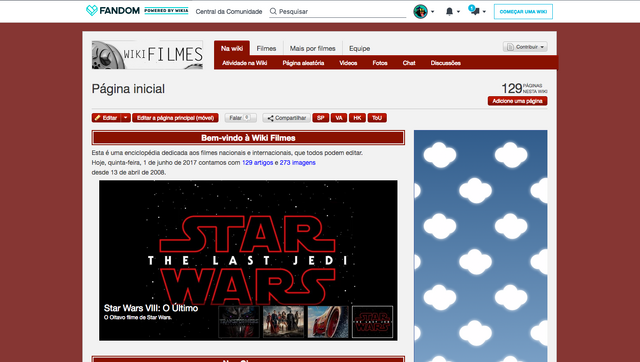Open the 273 imagens link
Viewport: 640px width, 362px height.
(298, 162)
